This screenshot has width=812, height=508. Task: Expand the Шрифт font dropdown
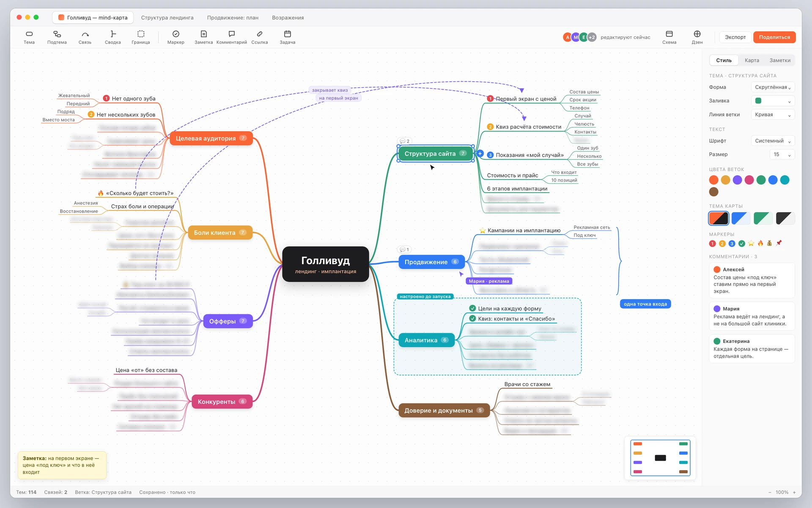773,141
